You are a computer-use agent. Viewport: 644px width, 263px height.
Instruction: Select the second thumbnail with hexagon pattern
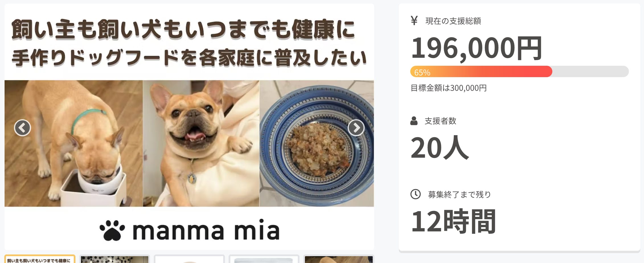pyautogui.click(x=114, y=259)
